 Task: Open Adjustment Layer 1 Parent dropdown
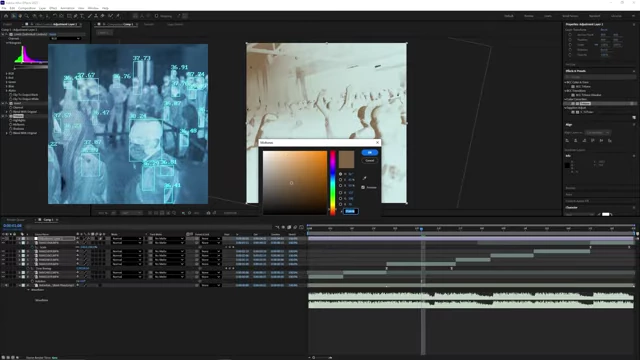tap(211, 238)
